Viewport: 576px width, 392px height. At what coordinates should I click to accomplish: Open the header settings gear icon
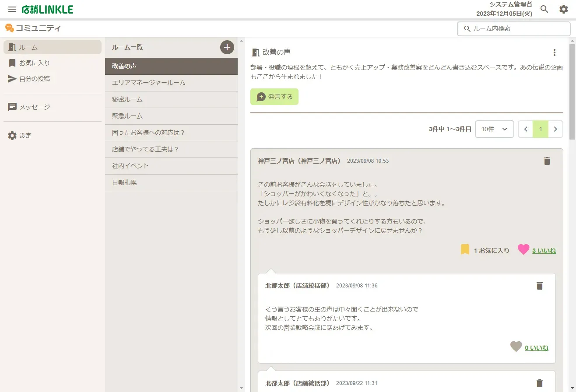coord(564,9)
